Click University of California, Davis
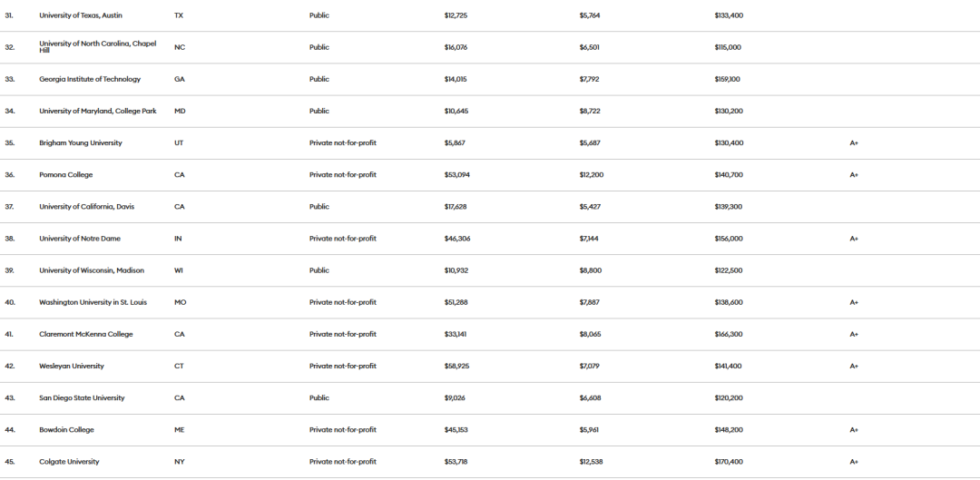 (x=86, y=207)
